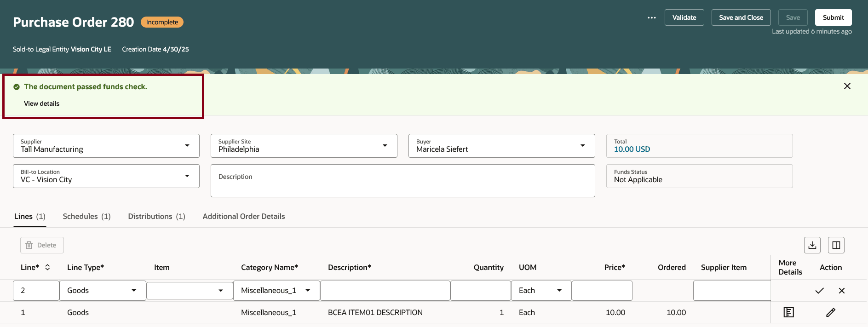Click Vision City LE legal entity text
This screenshot has width=868, height=327.
click(x=91, y=49)
